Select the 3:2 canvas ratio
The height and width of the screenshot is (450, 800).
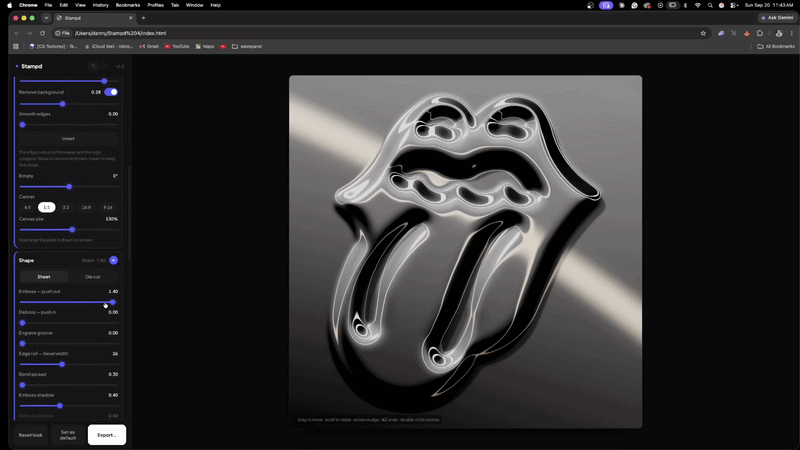(66, 208)
